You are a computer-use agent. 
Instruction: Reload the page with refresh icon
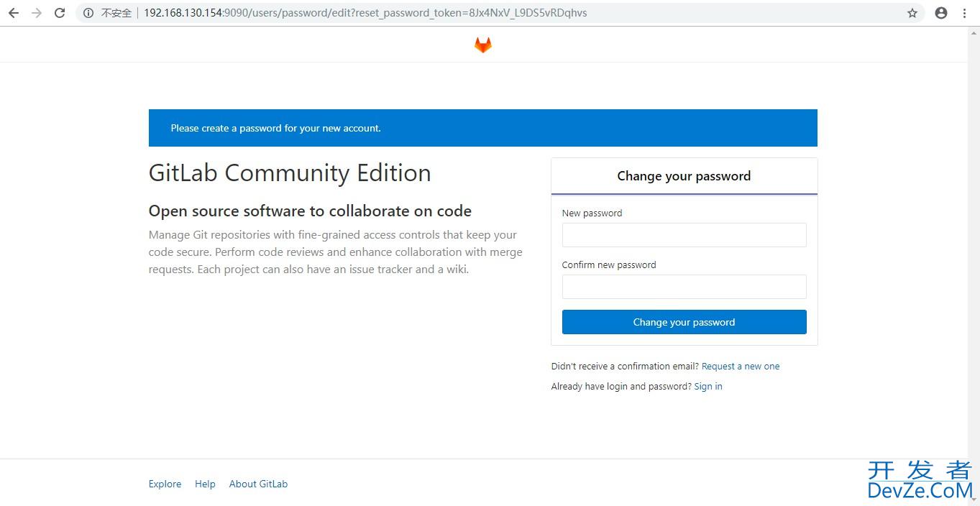click(60, 13)
